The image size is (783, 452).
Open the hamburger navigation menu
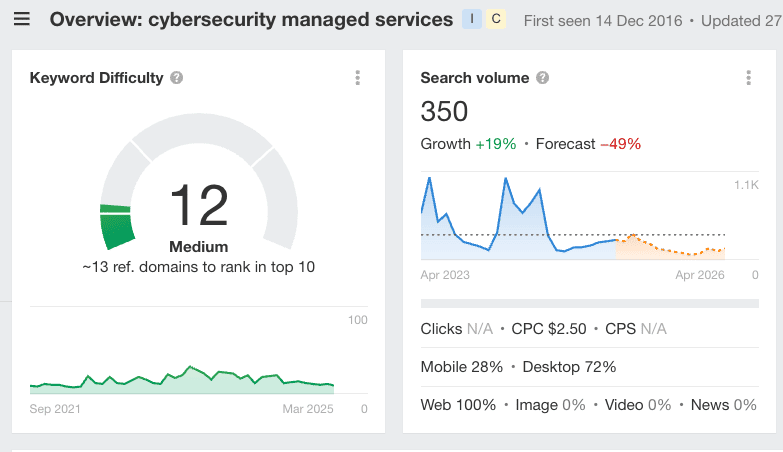click(21, 20)
